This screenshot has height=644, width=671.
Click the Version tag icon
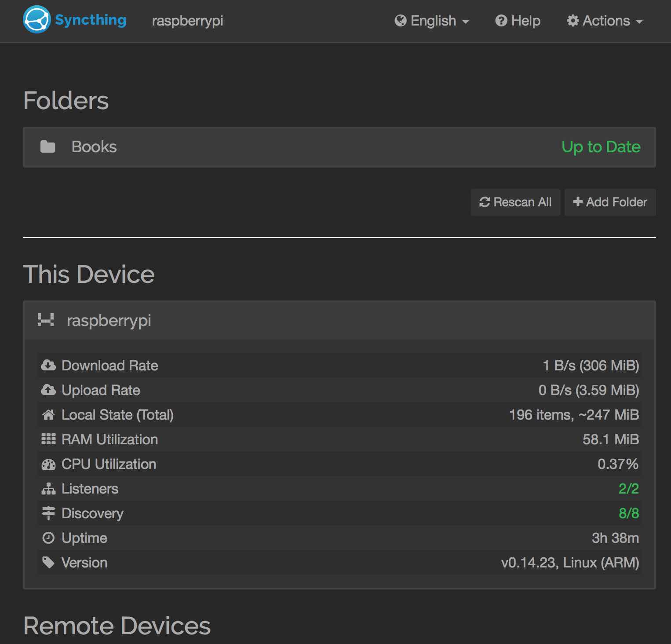(x=48, y=562)
